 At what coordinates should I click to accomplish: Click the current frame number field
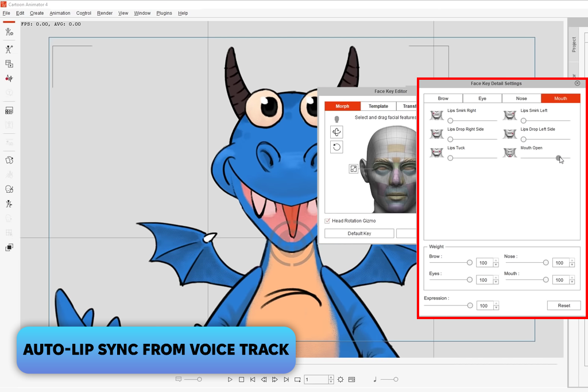316,379
